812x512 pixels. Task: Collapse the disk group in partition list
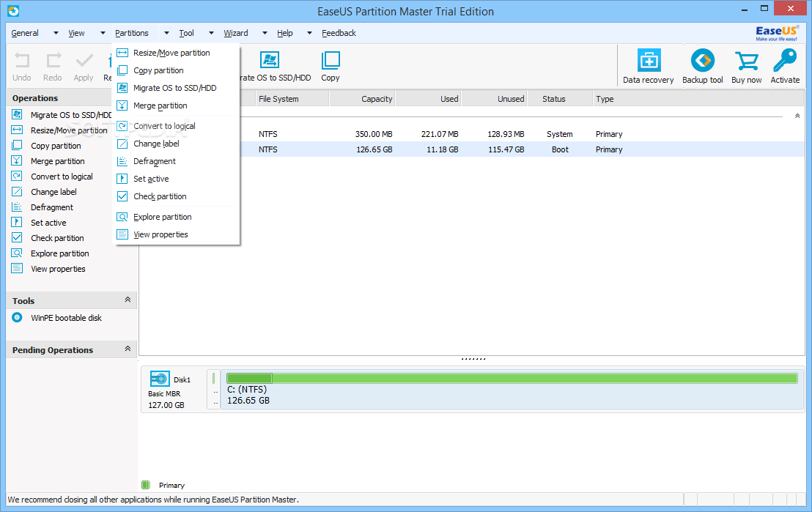[797, 116]
